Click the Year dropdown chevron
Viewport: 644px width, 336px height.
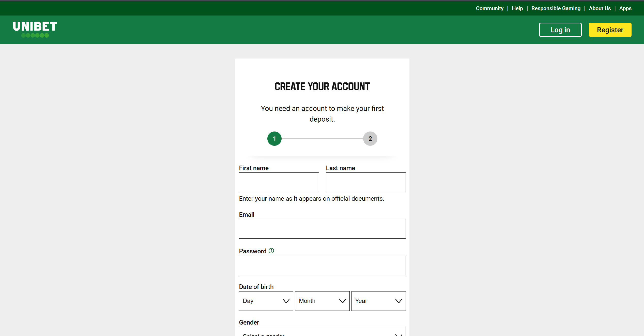pyautogui.click(x=398, y=301)
